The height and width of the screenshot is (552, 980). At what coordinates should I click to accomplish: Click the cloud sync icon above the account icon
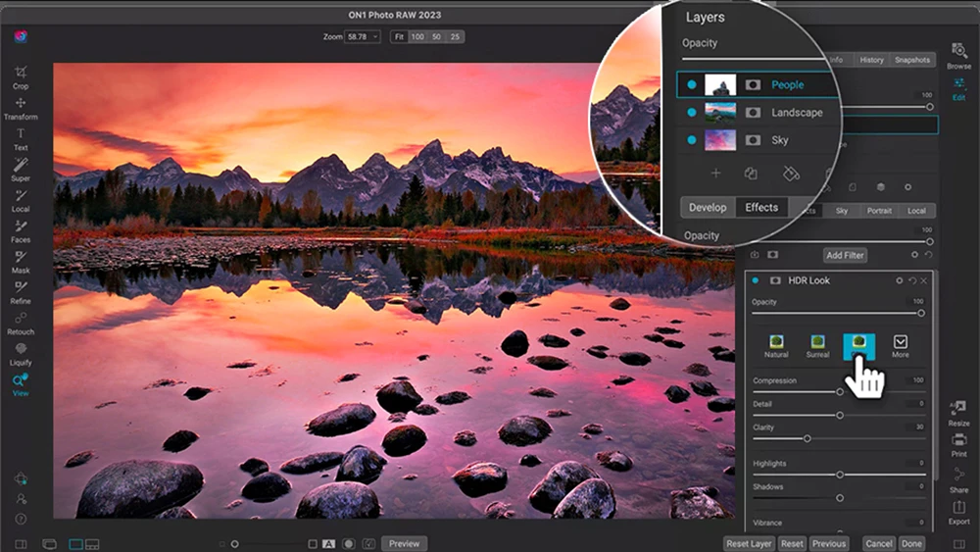21,478
